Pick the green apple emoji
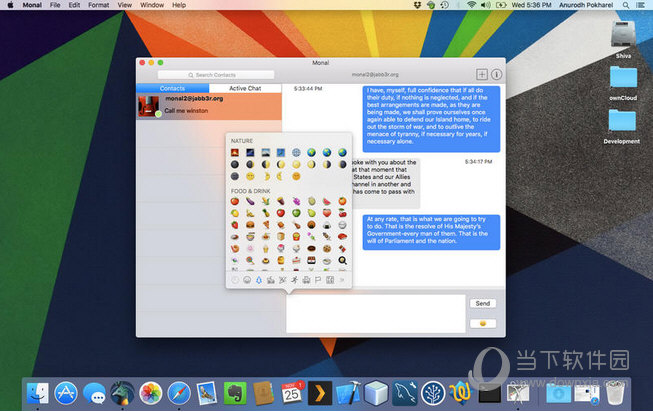653x412 pixels. [296, 213]
